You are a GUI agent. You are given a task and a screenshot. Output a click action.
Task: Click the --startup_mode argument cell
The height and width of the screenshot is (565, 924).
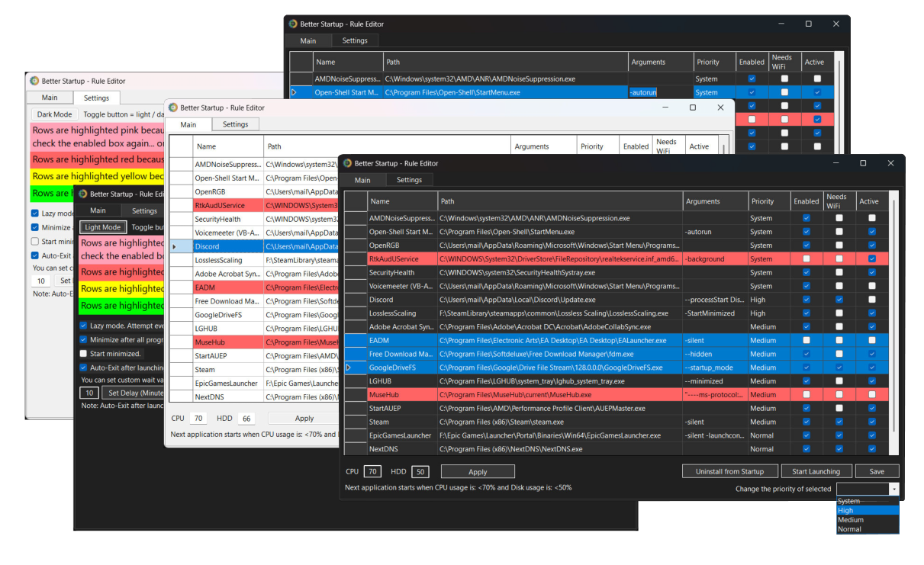716,368
